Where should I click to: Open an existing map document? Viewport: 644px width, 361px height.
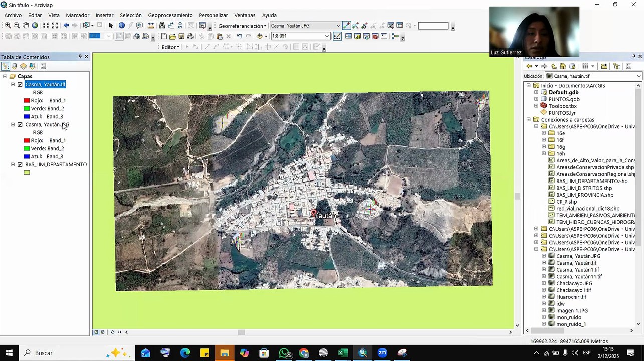pos(172,36)
